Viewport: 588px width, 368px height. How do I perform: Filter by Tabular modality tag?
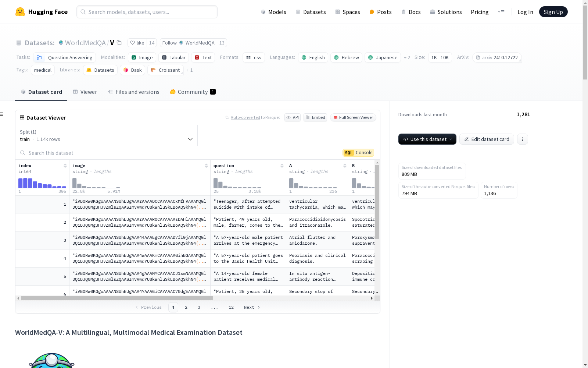pos(174,57)
